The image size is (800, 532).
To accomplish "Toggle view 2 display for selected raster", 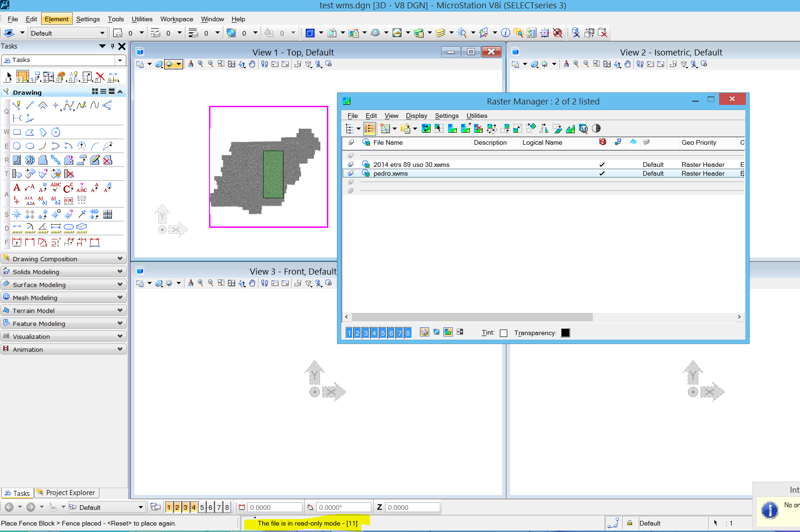I will pyautogui.click(x=357, y=333).
